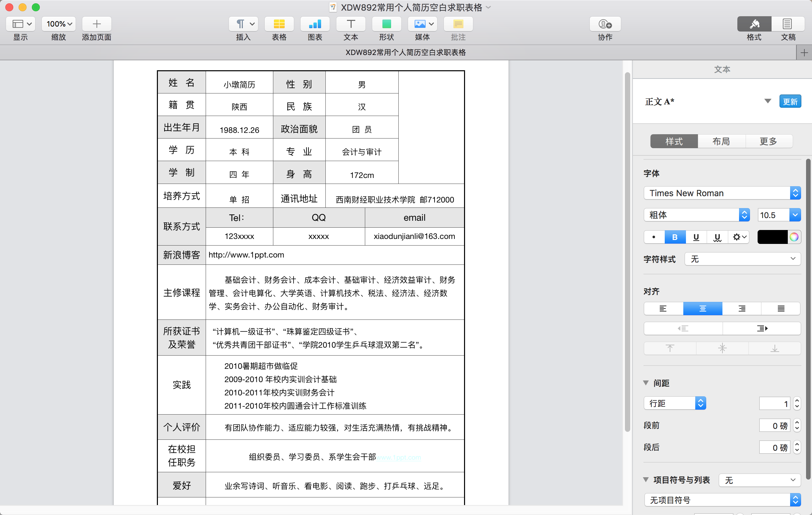Toggle the double-underline U button
This screenshot has height=515, width=812.
[717, 237]
